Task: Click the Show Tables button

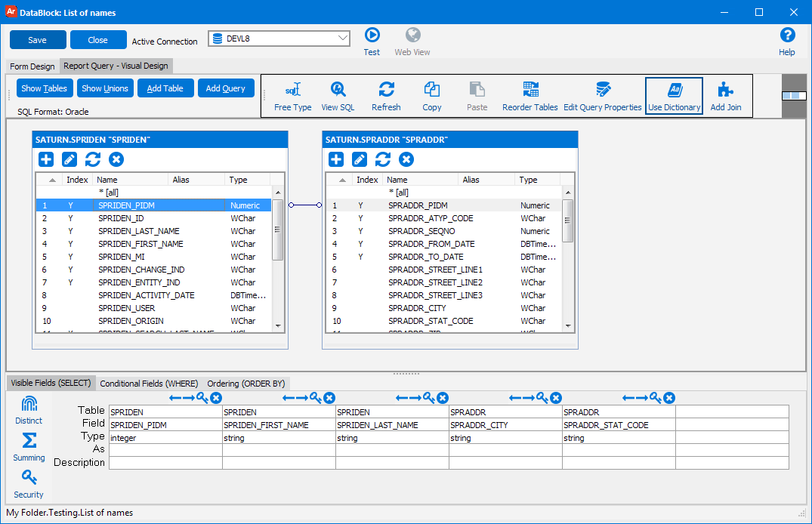Action: coord(44,88)
